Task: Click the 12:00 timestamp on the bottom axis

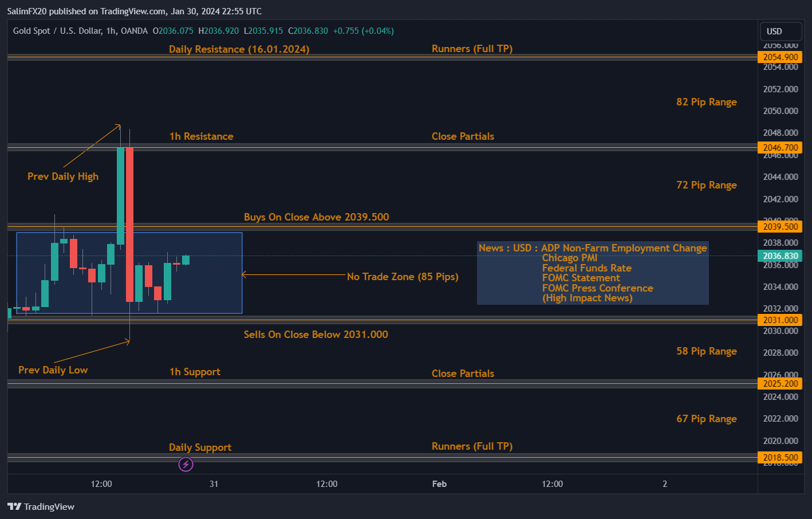Action: coord(101,483)
